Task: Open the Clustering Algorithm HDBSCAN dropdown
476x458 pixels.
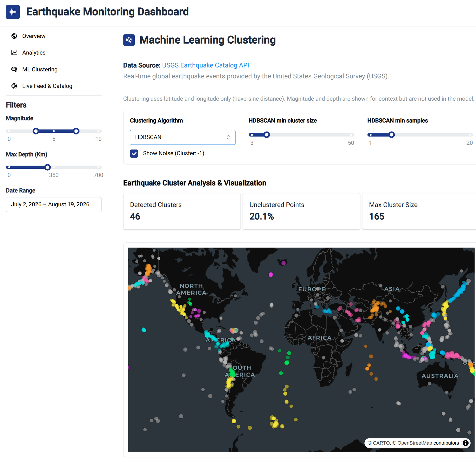Action: click(182, 137)
